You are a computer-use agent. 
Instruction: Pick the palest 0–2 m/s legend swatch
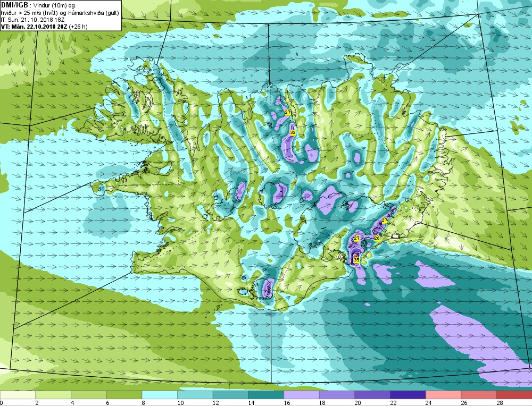point(18,395)
